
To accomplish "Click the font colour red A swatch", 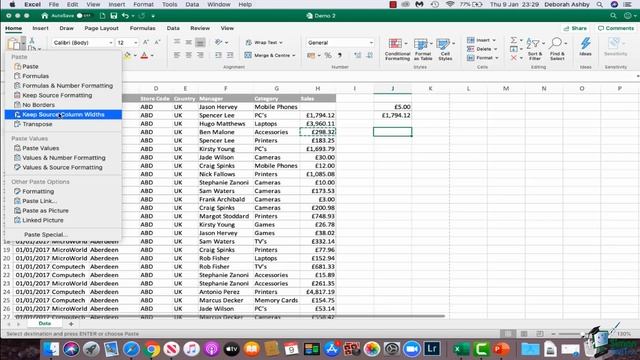I will coord(144,56).
